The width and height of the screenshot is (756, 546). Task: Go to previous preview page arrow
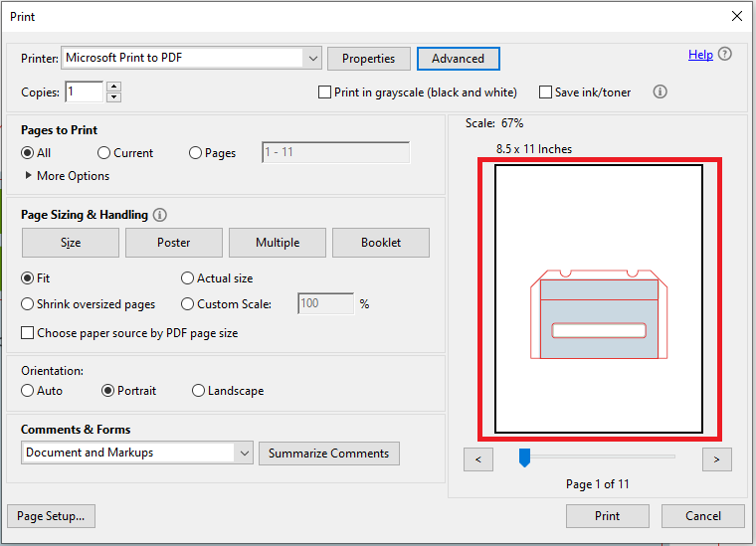[478, 459]
